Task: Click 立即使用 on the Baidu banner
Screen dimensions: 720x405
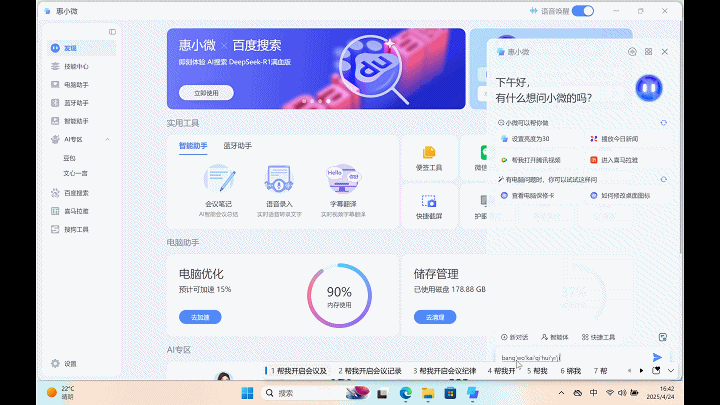Action: (206, 93)
